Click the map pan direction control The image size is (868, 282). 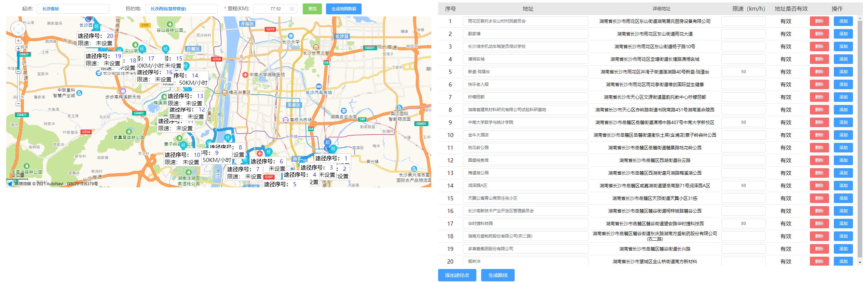18,29
